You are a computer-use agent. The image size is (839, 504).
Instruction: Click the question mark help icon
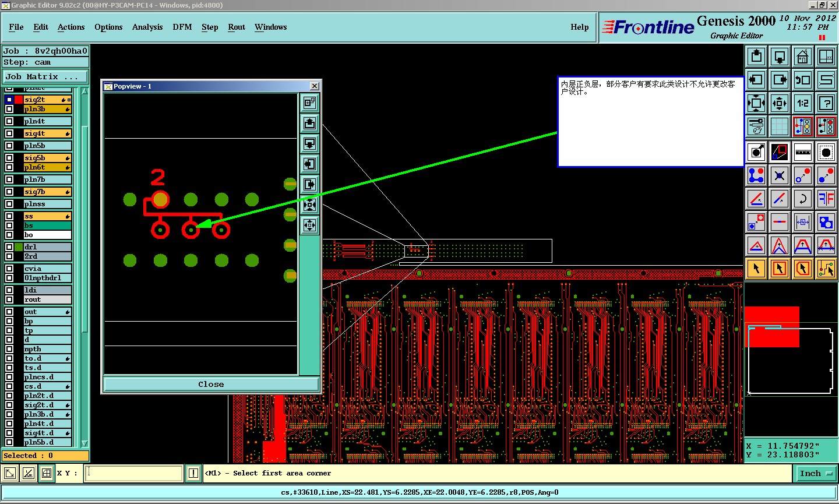tap(826, 103)
